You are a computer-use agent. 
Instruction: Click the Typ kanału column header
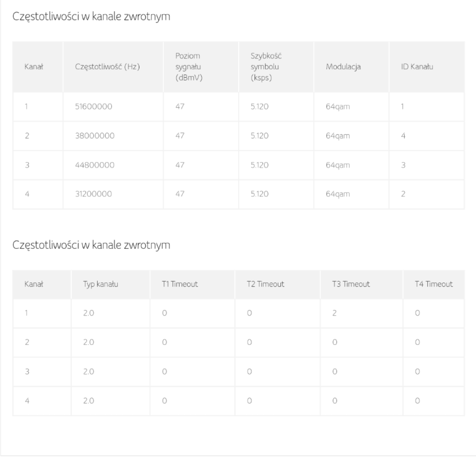[101, 284]
